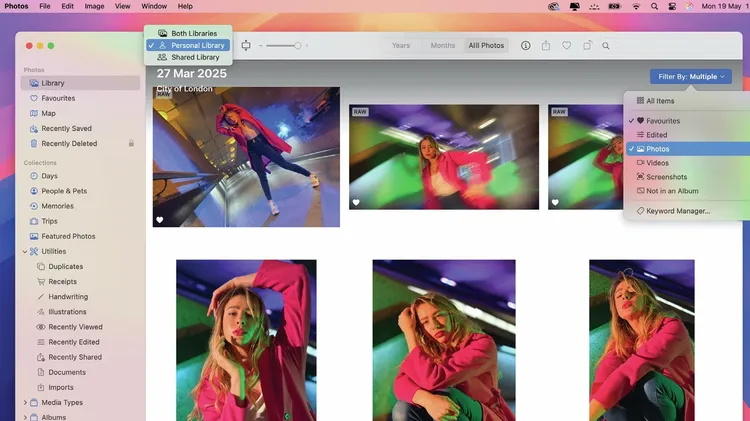Collapse the Utilities section in sidebar
Viewport: 750px width, 421px height.
(25, 252)
